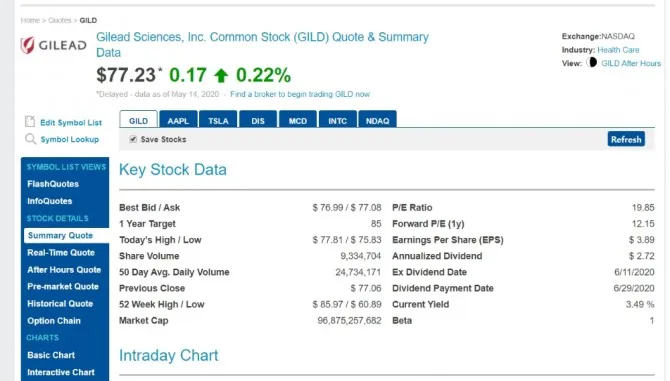This screenshot has height=381, width=670.
Task: Open InfoQuotes in the sidebar
Action: (x=50, y=201)
